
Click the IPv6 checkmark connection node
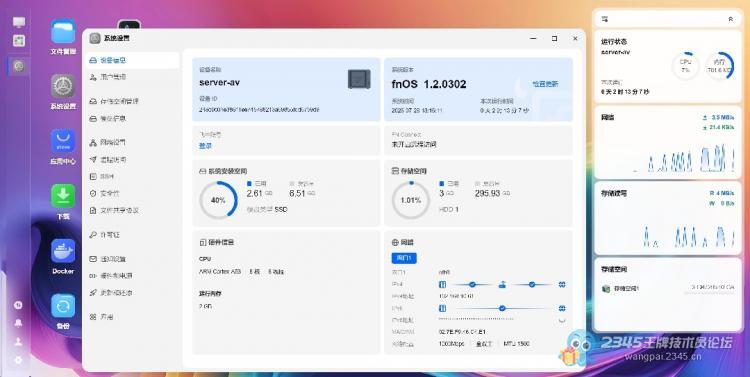[502, 309]
